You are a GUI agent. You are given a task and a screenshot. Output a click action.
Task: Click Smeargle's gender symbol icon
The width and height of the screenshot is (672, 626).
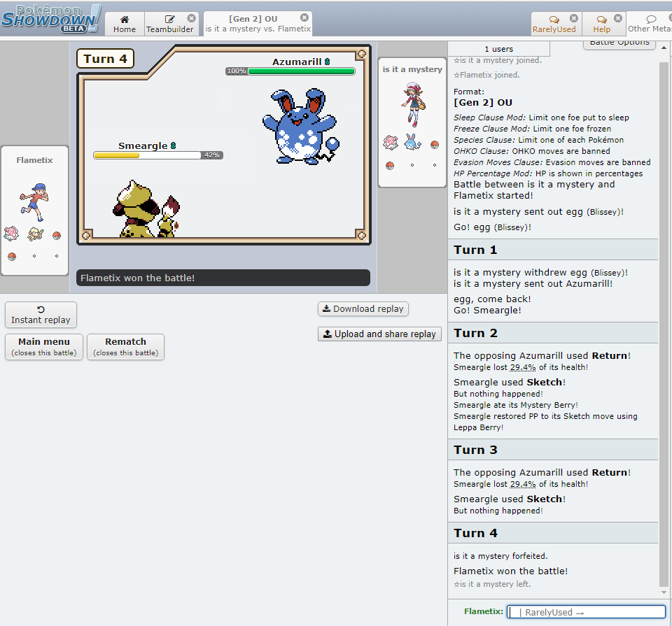tap(173, 145)
